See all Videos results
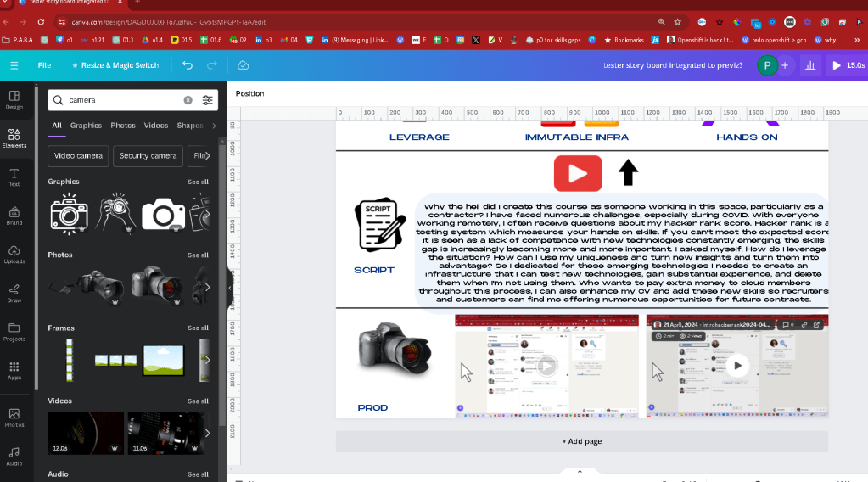Screen dimensions: 868x482 click(x=198, y=401)
